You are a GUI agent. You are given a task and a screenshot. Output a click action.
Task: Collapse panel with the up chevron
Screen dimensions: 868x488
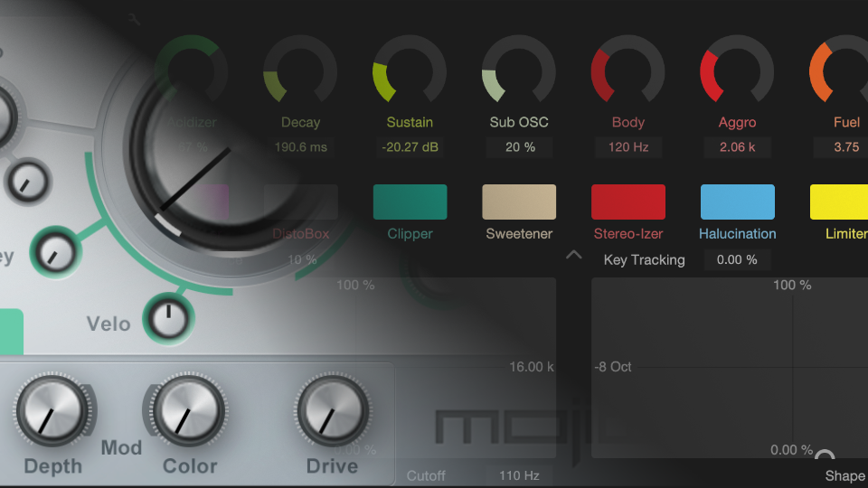point(574,255)
